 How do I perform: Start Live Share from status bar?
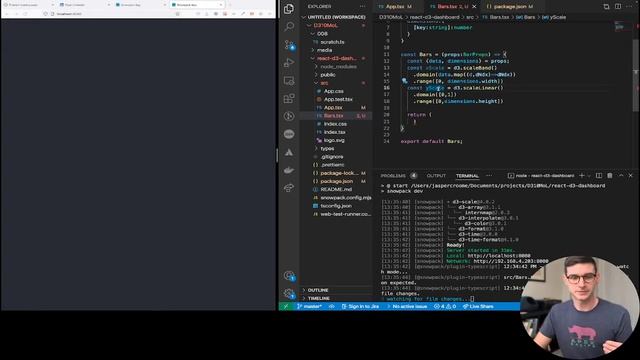[x=478, y=306]
